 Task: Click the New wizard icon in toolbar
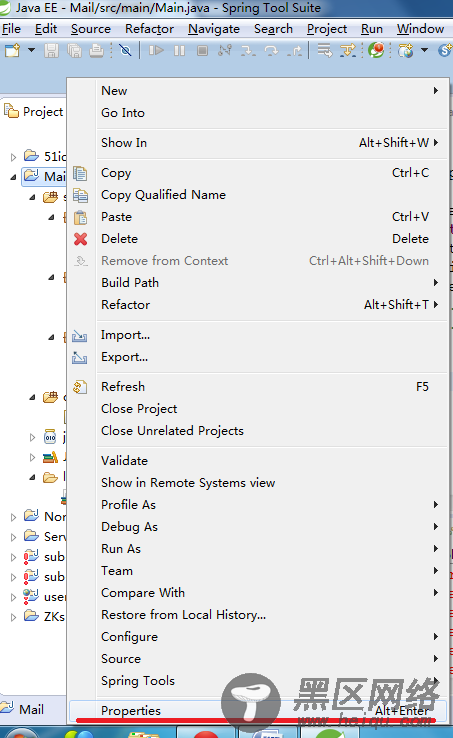click(x=13, y=50)
